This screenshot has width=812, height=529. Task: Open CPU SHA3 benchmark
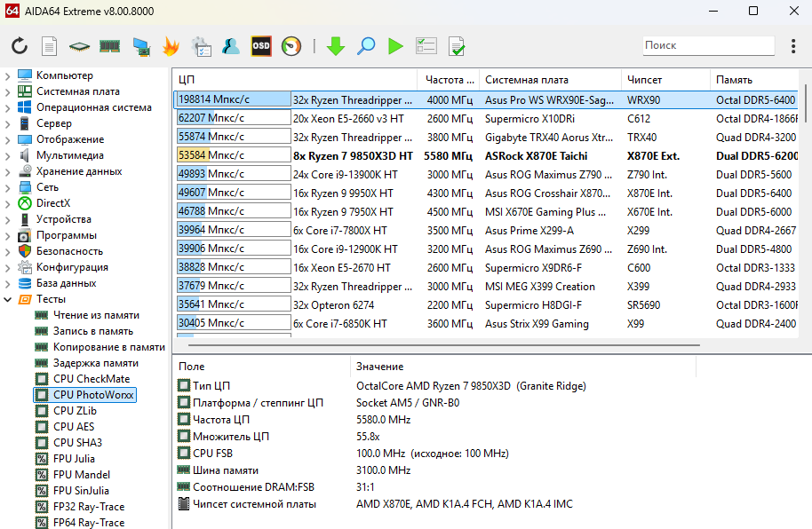tap(77, 443)
